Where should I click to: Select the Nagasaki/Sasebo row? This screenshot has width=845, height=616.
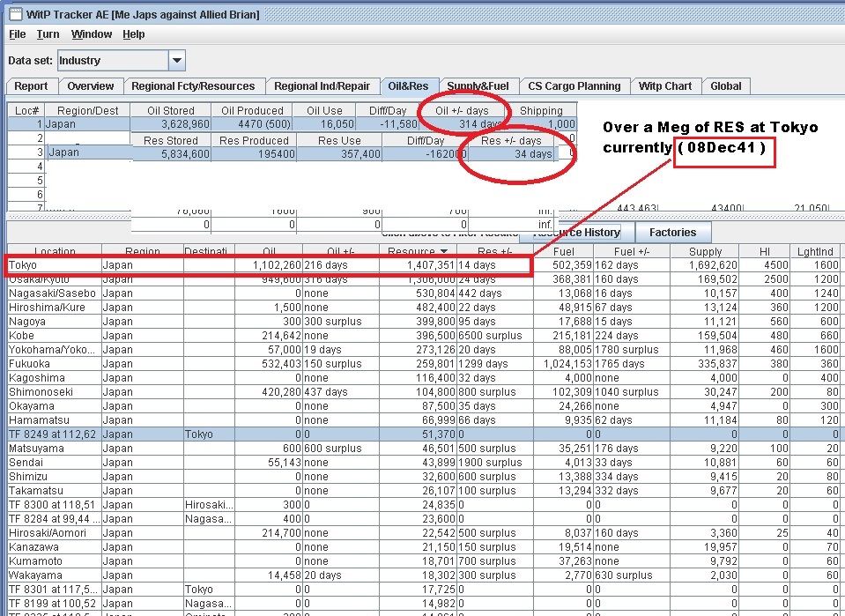[x=53, y=293]
